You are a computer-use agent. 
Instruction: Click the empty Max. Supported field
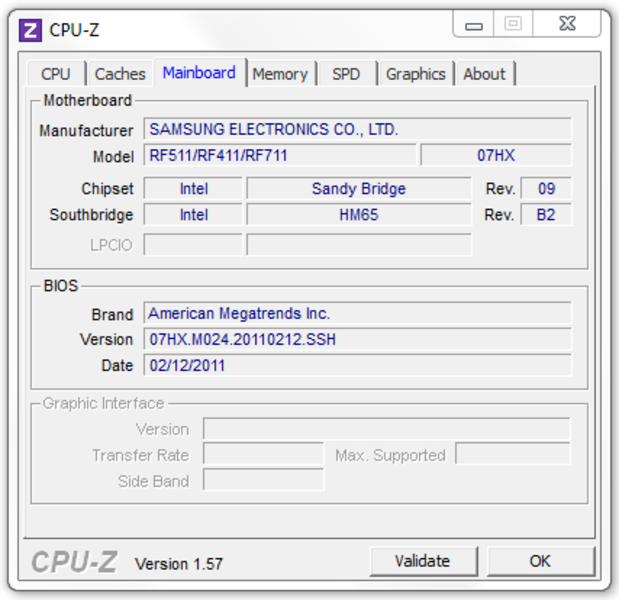tap(513, 454)
